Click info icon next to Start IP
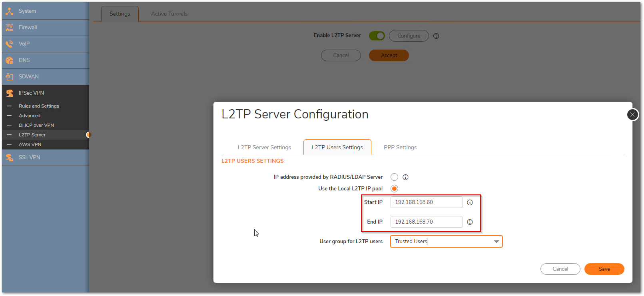The width and height of the screenshot is (644, 296). click(470, 202)
